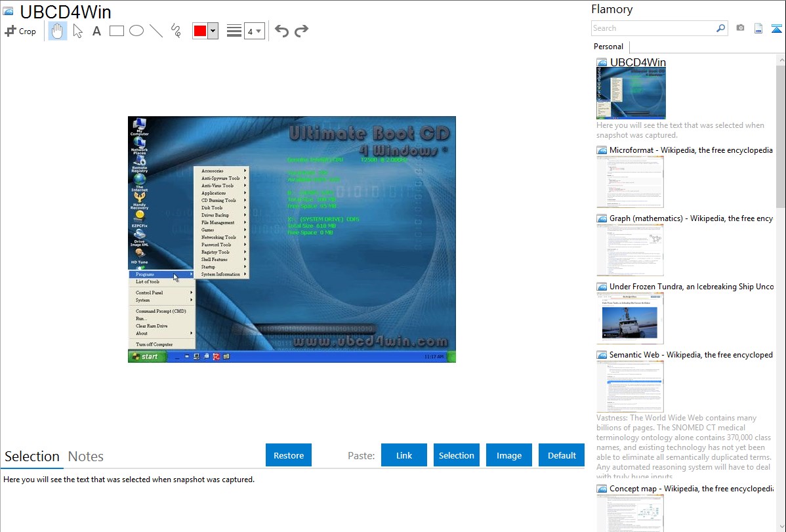Click the snapshot icon before sidebar UBCD4Win entry
The image size is (786, 532).
pyautogui.click(x=602, y=62)
